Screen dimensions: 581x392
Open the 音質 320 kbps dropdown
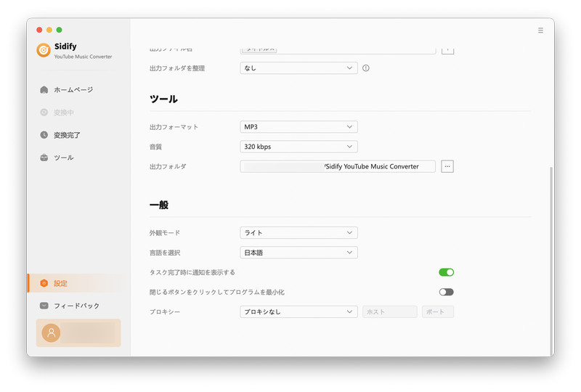[x=298, y=147]
